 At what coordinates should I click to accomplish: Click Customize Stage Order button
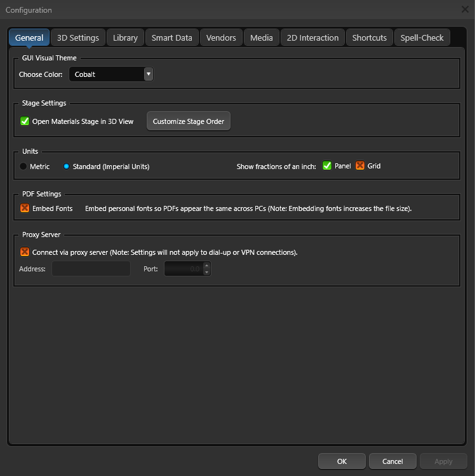(189, 121)
